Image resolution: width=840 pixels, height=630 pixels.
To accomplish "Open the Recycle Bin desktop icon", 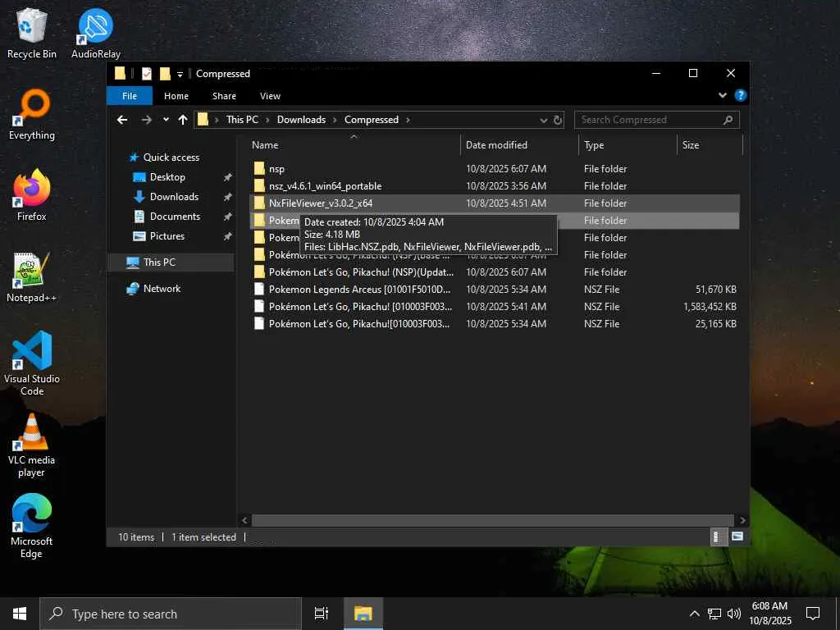I will click(x=32, y=33).
